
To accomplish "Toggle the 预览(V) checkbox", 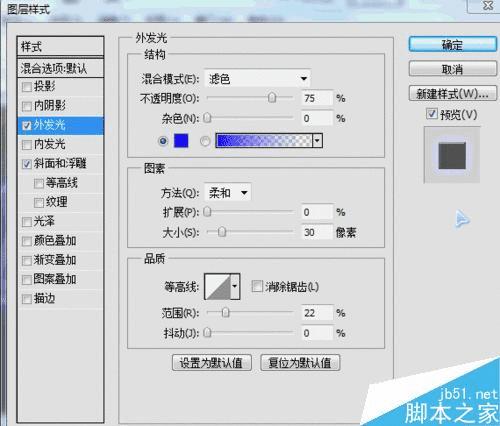I will pyautogui.click(x=432, y=114).
